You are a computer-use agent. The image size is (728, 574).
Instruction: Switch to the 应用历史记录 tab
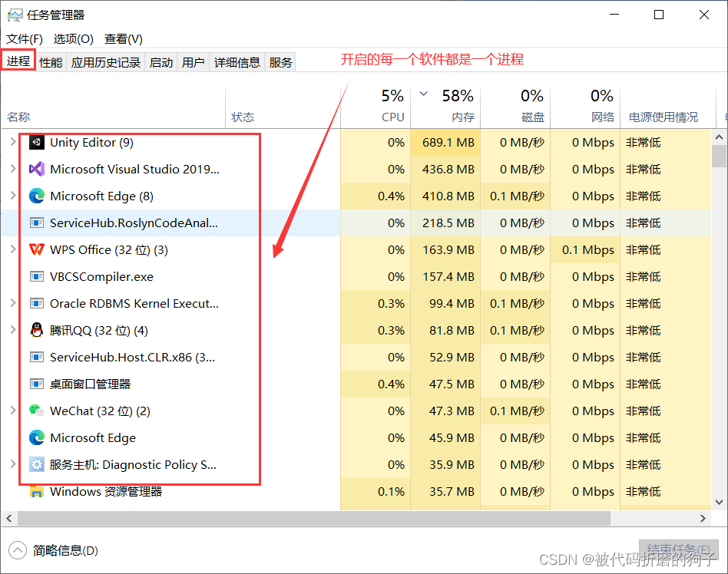[106, 62]
